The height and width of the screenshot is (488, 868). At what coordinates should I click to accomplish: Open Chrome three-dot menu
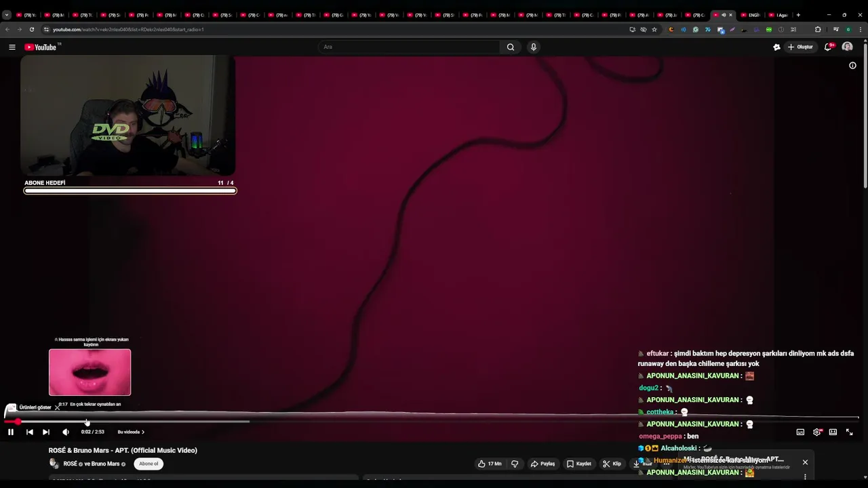861,29
